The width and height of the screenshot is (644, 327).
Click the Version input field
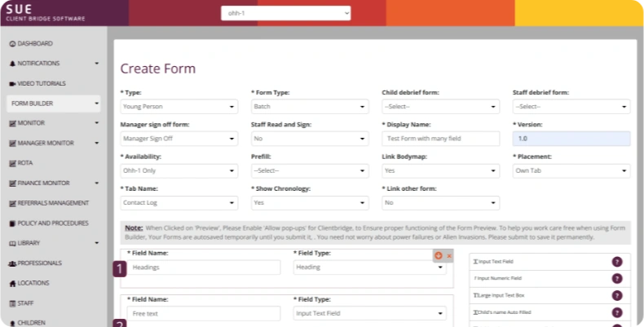571,139
